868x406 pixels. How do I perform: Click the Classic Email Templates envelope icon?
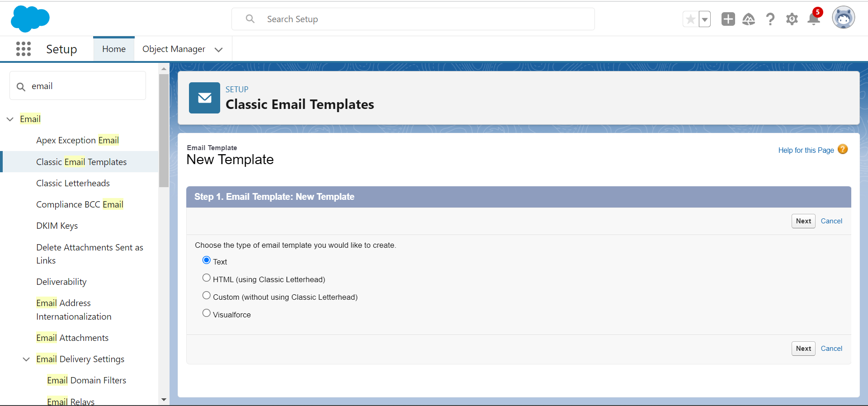coord(204,98)
